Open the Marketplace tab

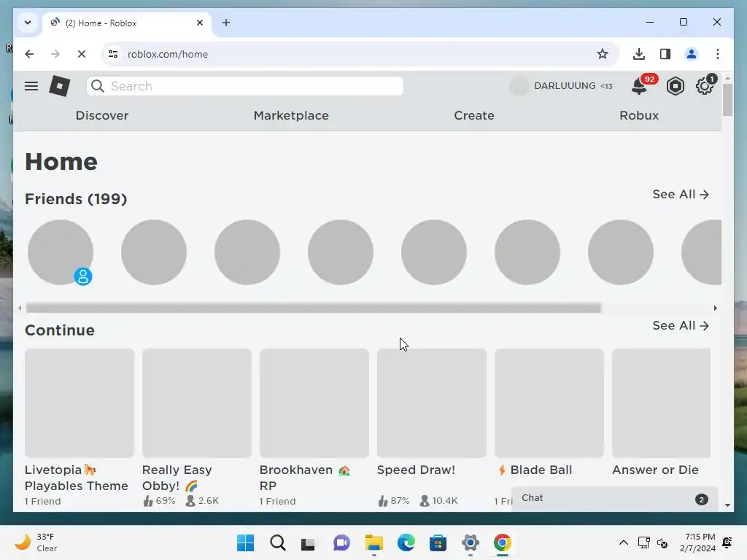(291, 116)
